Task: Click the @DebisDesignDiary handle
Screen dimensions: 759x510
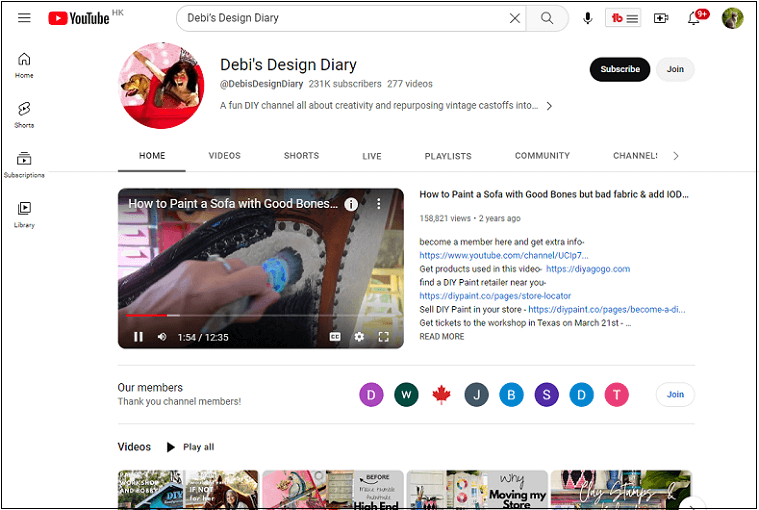Action: 261,84
